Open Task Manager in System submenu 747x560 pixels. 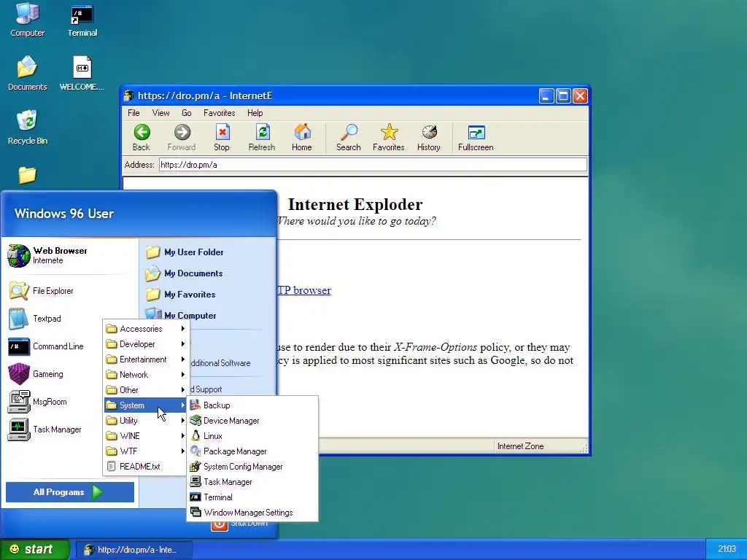252,482
